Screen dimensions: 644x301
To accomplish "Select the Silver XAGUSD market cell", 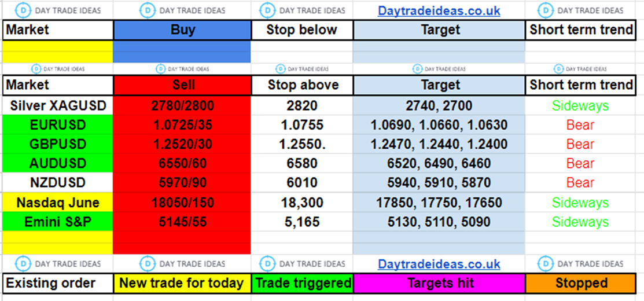I will pyautogui.click(x=58, y=105).
